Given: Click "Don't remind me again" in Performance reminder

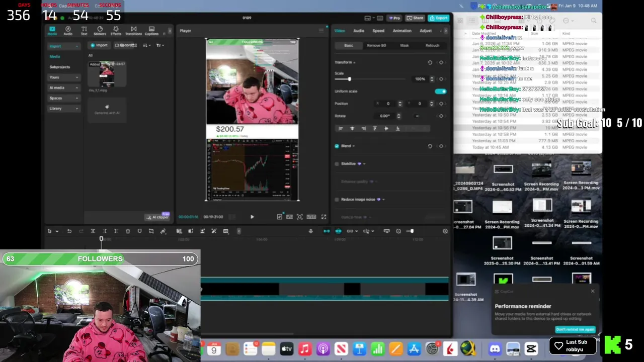Looking at the screenshot, I should (575, 329).
